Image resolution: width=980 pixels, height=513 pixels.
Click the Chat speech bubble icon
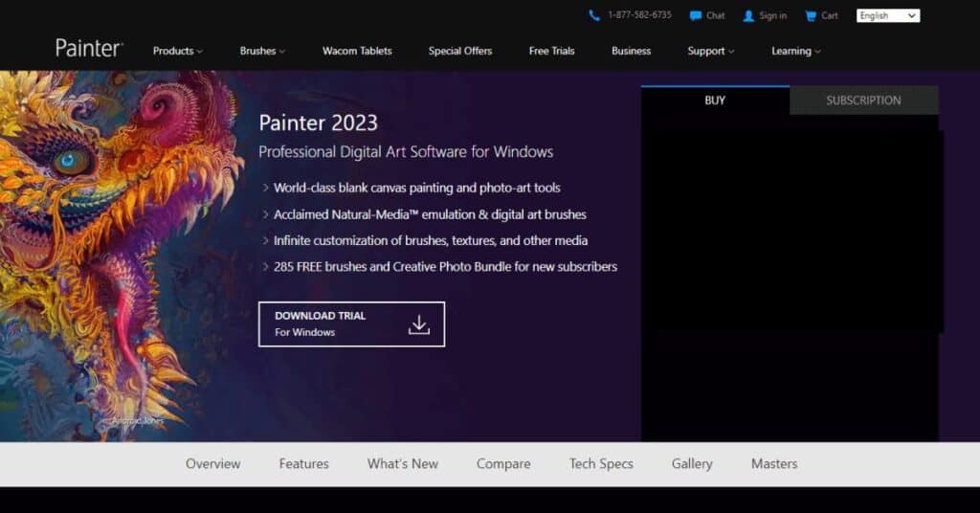pos(695,16)
